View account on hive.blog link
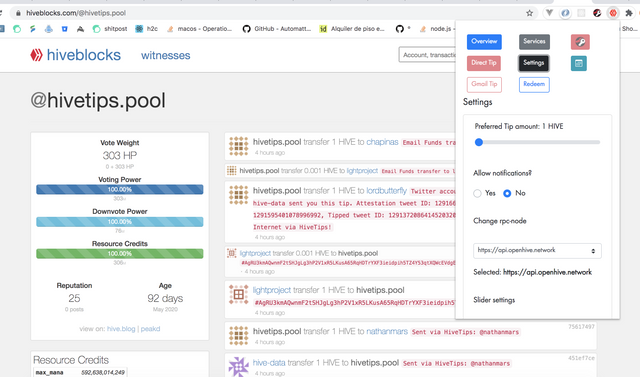This screenshot has width=640, height=377. tap(121, 329)
